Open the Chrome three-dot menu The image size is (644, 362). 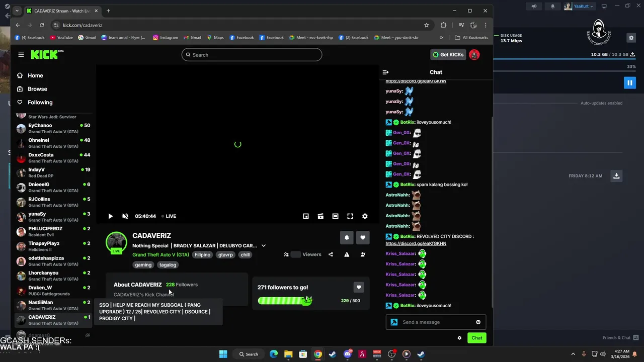[486, 25]
